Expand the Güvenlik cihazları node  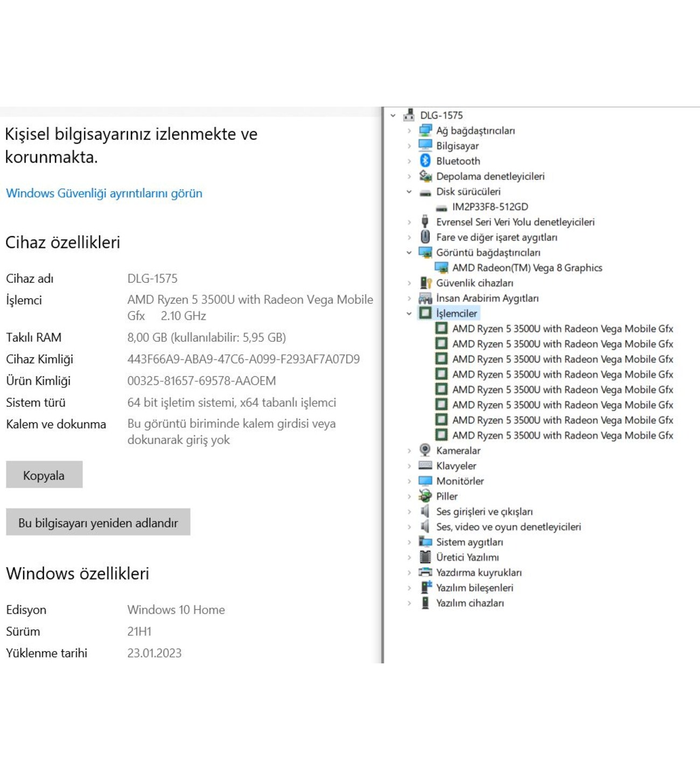coord(409,283)
